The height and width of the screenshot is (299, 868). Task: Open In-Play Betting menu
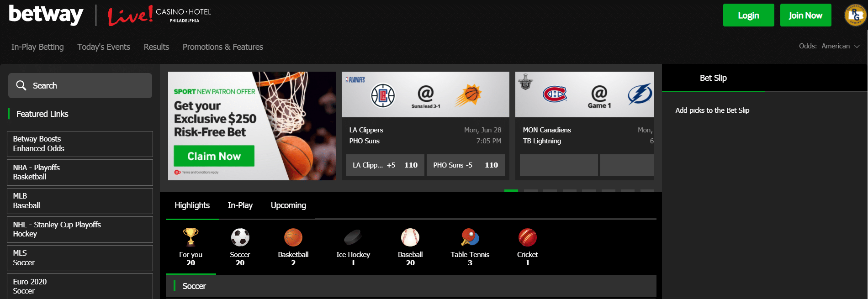pyautogui.click(x=37, y=47)
